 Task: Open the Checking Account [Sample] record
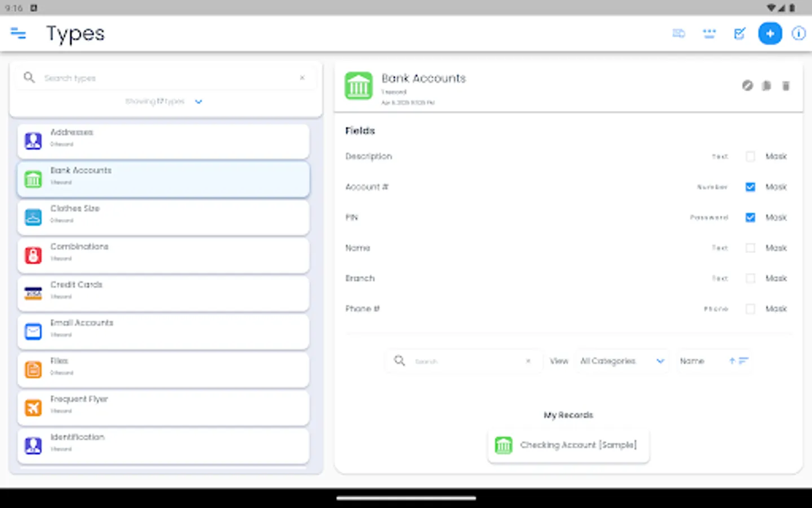pos(568,445)
